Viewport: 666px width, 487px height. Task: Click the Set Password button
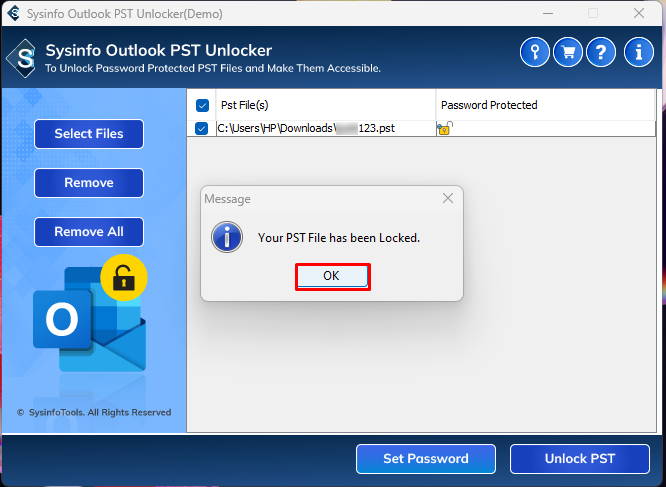click(x=426, y=459)
